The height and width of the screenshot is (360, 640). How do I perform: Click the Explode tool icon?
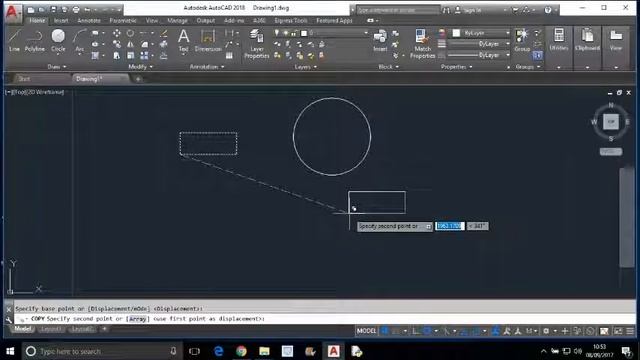pos(164,44)
